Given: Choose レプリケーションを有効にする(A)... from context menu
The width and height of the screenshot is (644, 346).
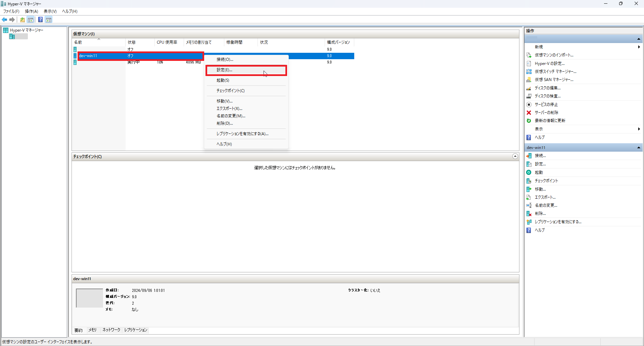Looking at the screenshot, I should pos(246,134).
